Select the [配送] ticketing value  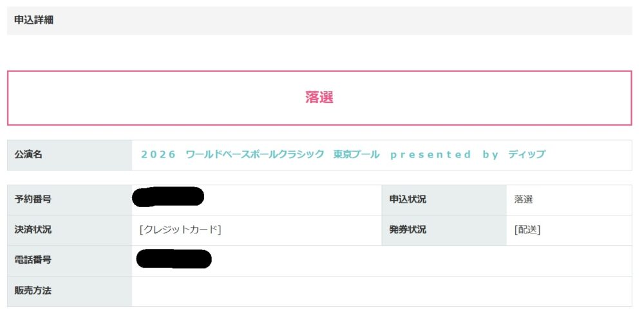coord(527,230)
